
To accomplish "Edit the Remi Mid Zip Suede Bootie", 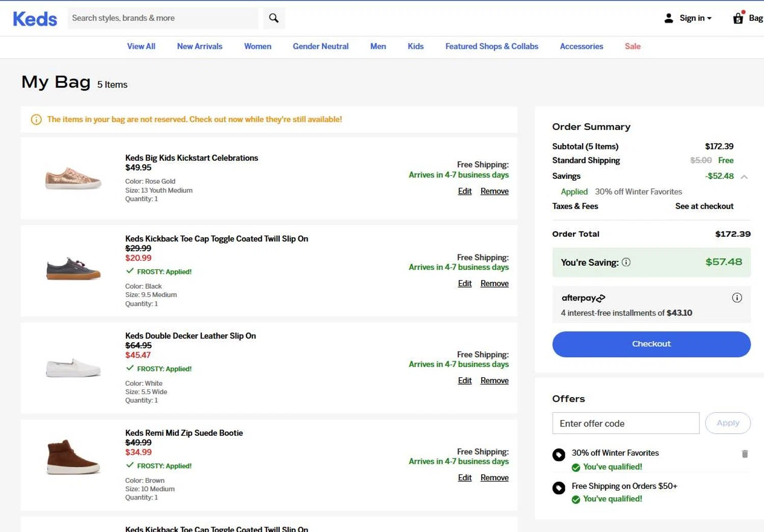I will (x=465, y=478).
